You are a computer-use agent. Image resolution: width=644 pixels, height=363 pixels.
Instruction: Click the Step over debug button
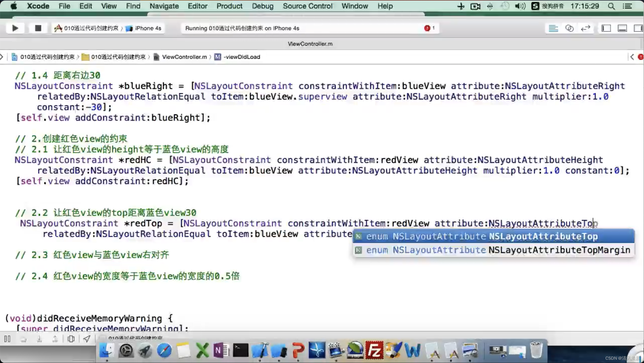[x=23, y=339]
